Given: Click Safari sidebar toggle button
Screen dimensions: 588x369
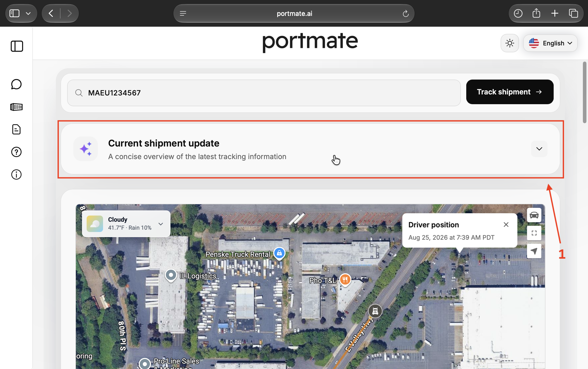Looking at the screenshot, I should pyautogui.click(x=14, y=13).
